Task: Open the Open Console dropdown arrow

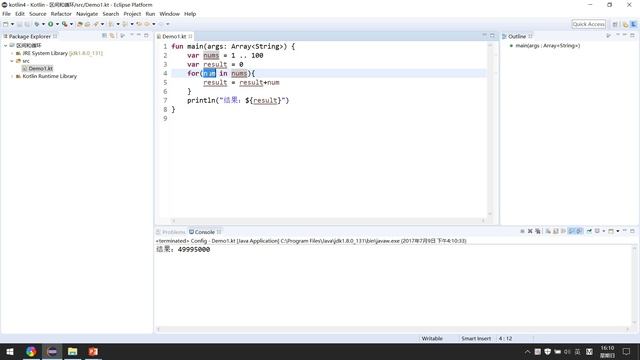Action: pos(618,231)
